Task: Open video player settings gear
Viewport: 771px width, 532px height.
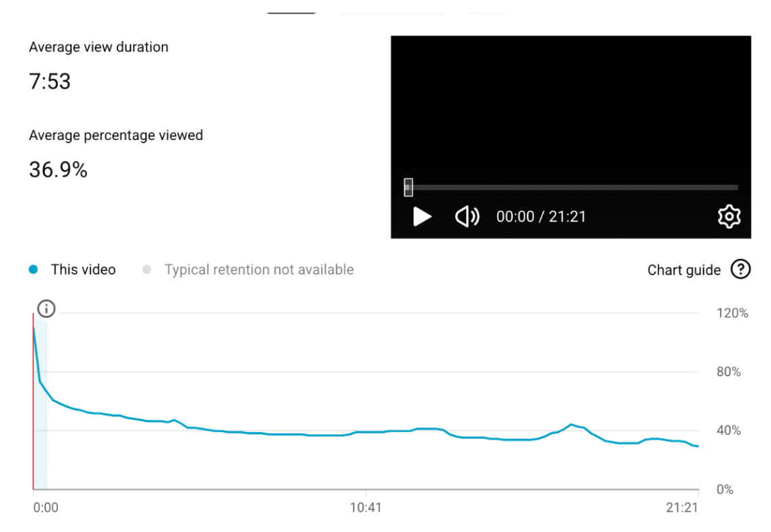Action: (729, 217)
